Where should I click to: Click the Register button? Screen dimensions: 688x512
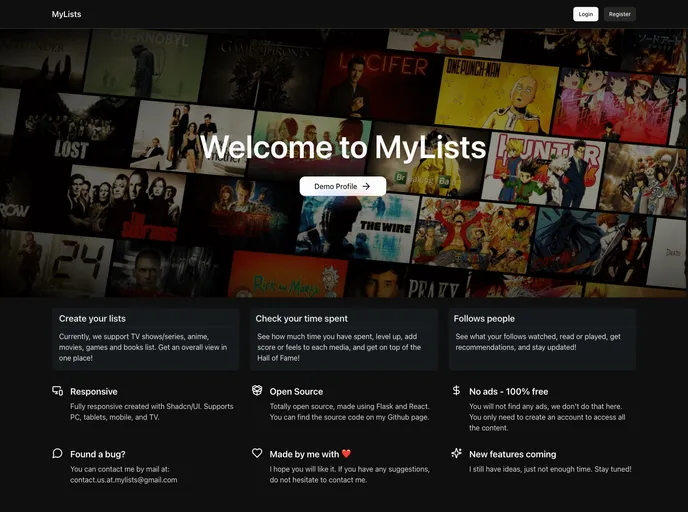click(620, 14)
